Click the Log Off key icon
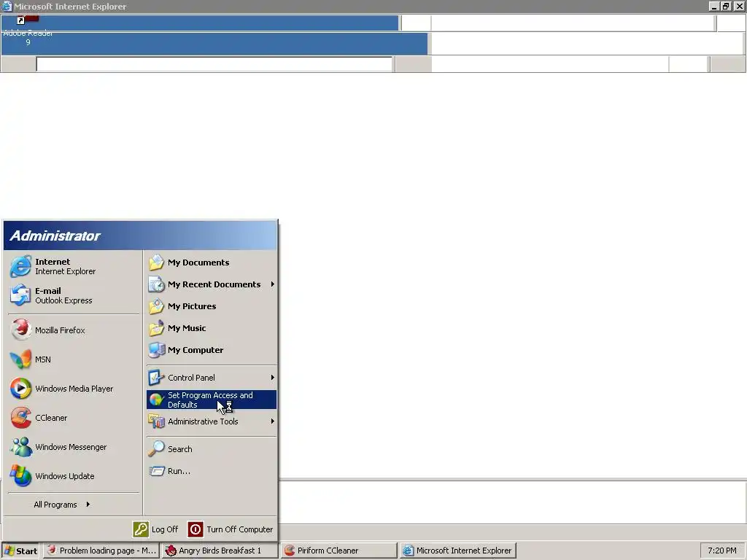 (141, 529)
